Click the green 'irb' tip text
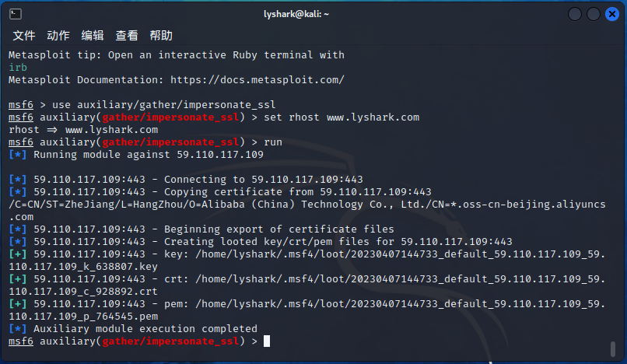This screenshot has width=627, height=364. coord(18,68)
